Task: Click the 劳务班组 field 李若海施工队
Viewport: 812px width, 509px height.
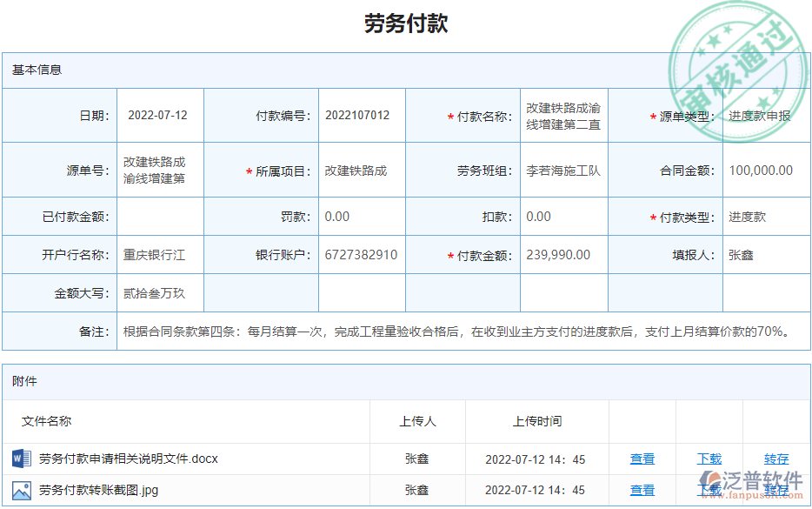Action: [563, 170]
